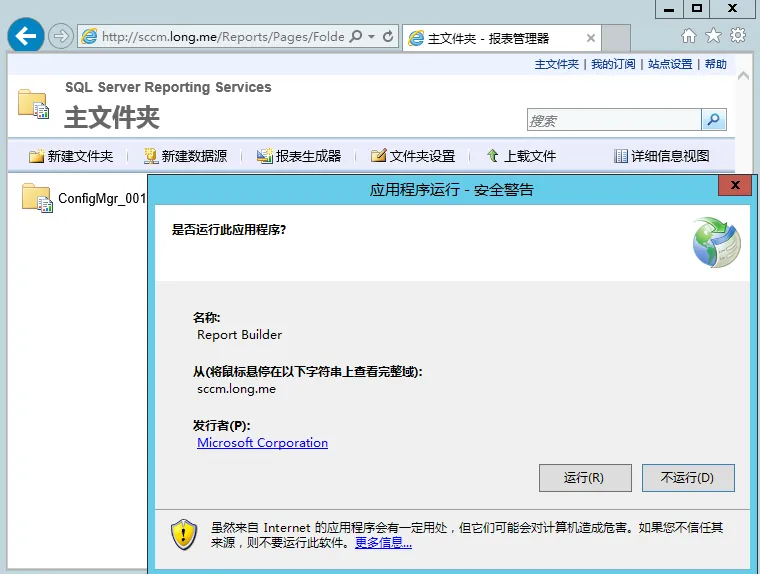Click page scrollbar up arrow
Image resolution: width=760 pixels, height=574 pixels.
point(743,76)
